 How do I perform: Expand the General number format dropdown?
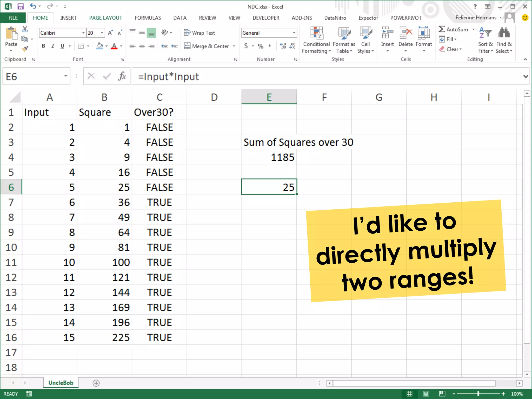click(x=294, y=33)
